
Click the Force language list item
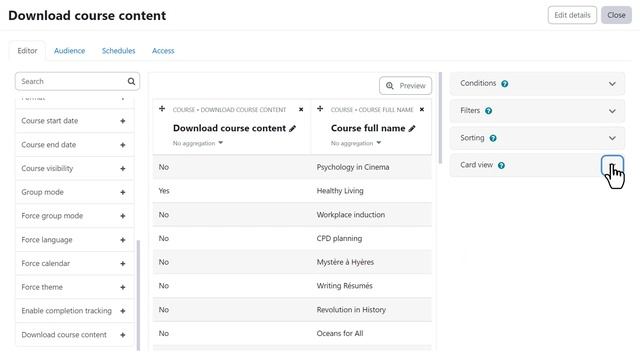[75, 240]
